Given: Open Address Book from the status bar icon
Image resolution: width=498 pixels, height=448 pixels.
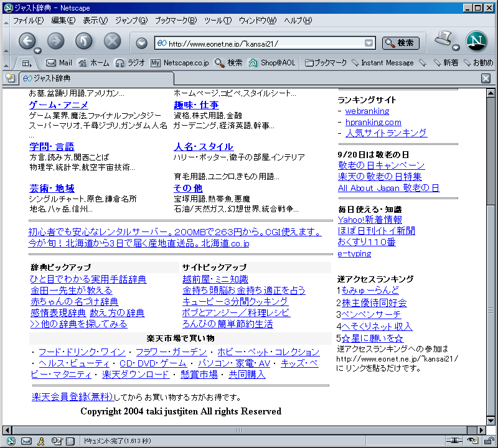Looking at the screenshot, I should [x=70, y=441].
